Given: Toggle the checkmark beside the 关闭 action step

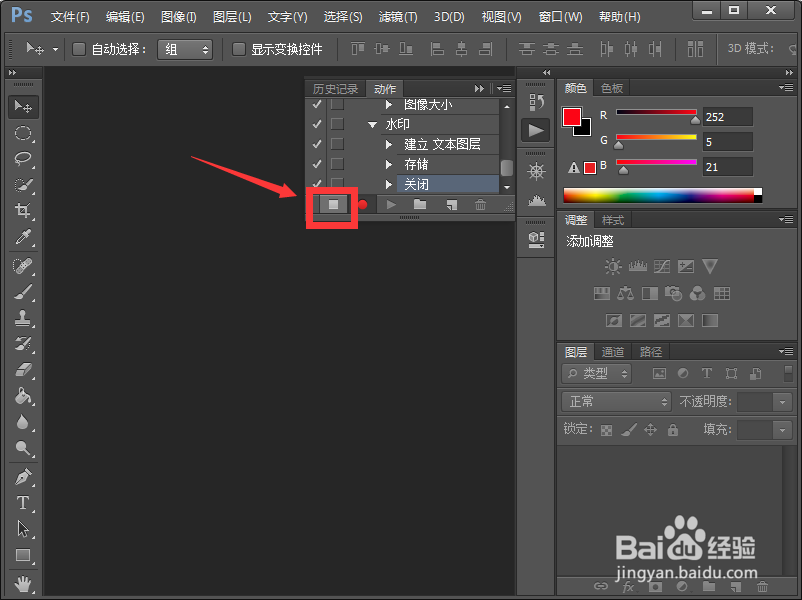Looking at the screenshot, I should 317,182.
